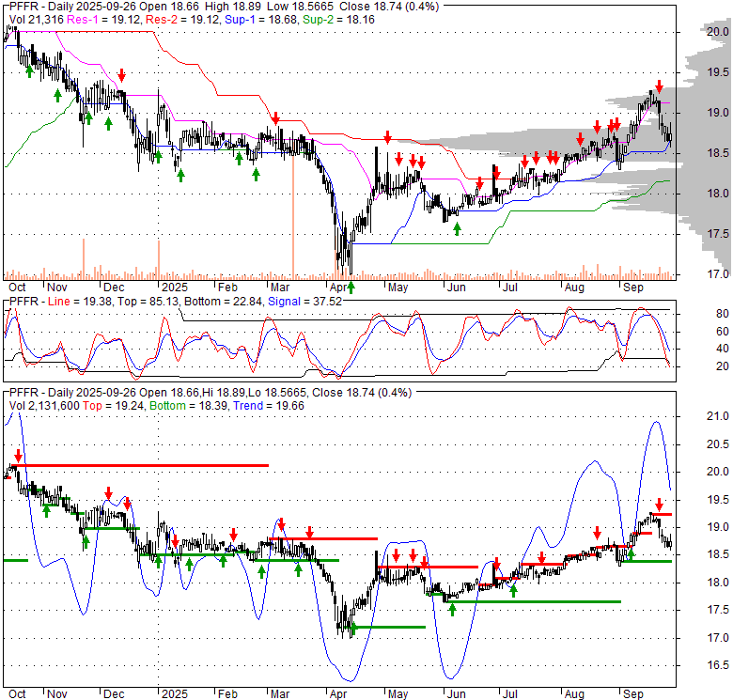
Task: Click the Trend = 19.66 legend in the bottom chart
Action: [269, 406]
